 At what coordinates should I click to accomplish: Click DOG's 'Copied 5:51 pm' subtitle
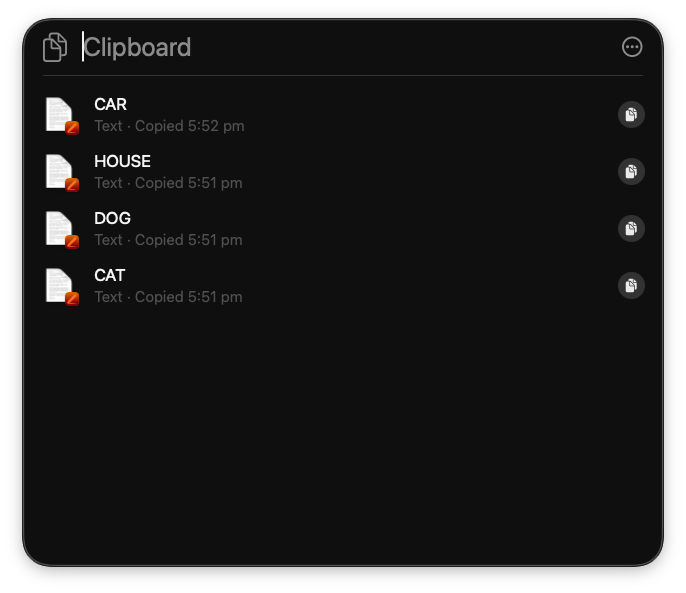click(x=188, y=240)
